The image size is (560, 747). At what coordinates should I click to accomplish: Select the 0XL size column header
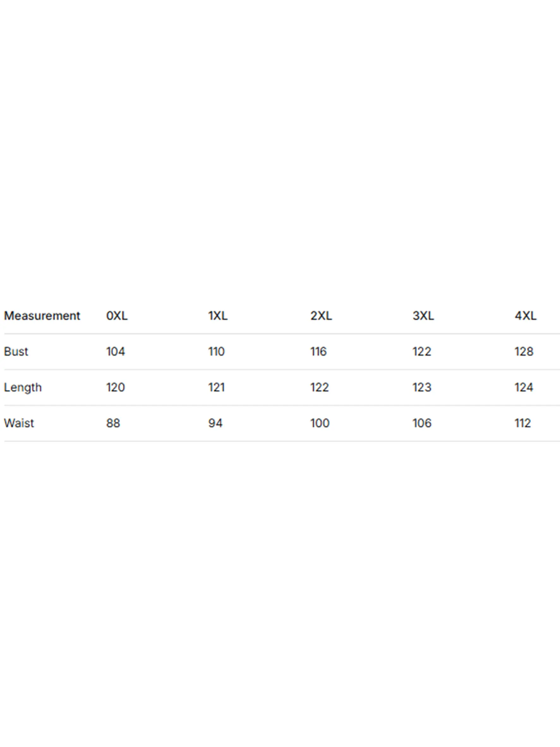tap(117, 316)
